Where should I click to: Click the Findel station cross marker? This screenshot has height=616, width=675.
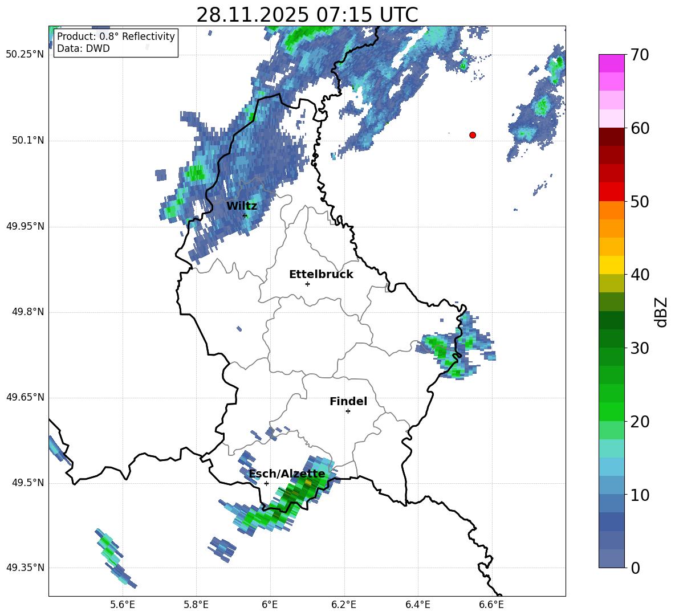[x=348, y=411]
